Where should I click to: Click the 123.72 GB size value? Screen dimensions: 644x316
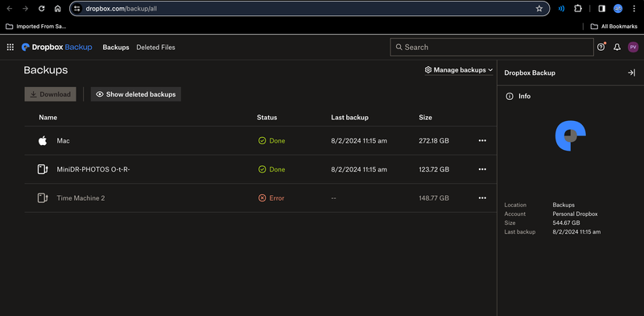pyautogui.click(x=434, y=169)
